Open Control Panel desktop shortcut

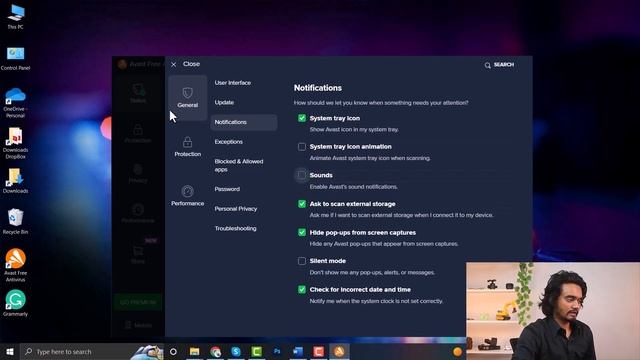tap(16, 59)
